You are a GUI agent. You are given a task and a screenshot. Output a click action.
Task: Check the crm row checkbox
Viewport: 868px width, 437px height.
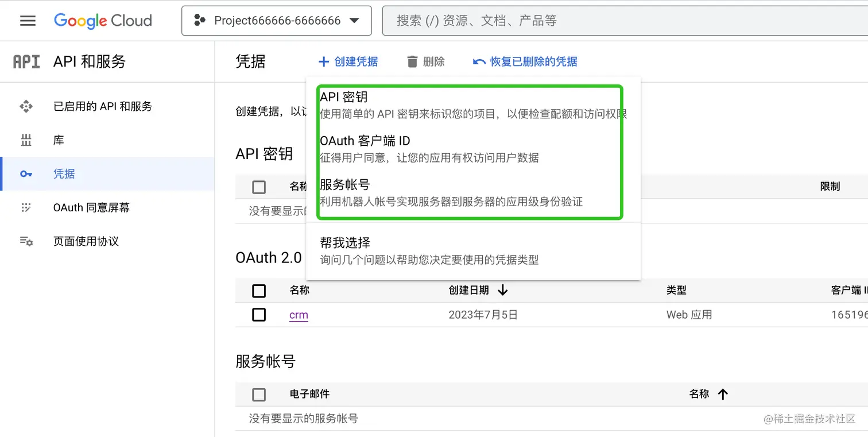[x=259, y=314]
